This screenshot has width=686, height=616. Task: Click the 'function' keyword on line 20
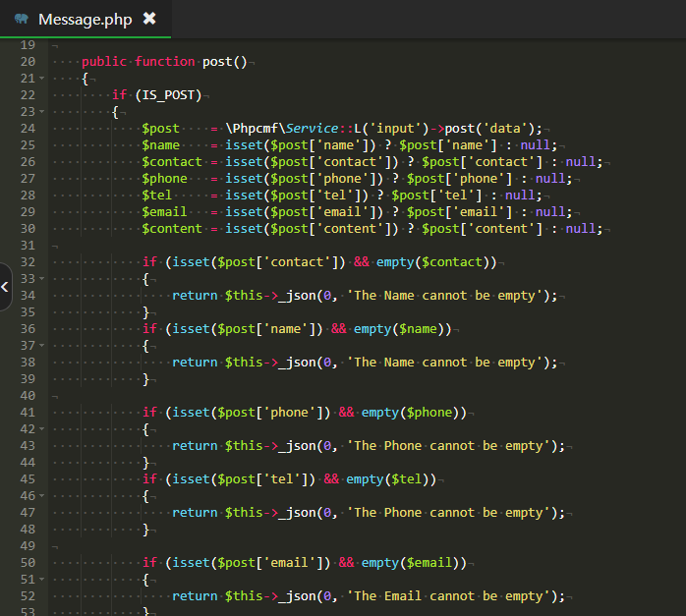pos(164,62)
